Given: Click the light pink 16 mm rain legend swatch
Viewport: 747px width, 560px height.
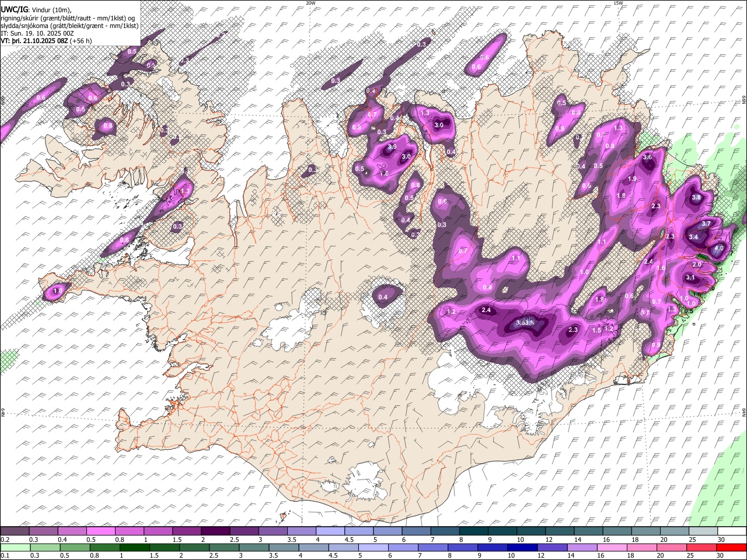Looking at the screenshot, I should click(x=612, y=548).
